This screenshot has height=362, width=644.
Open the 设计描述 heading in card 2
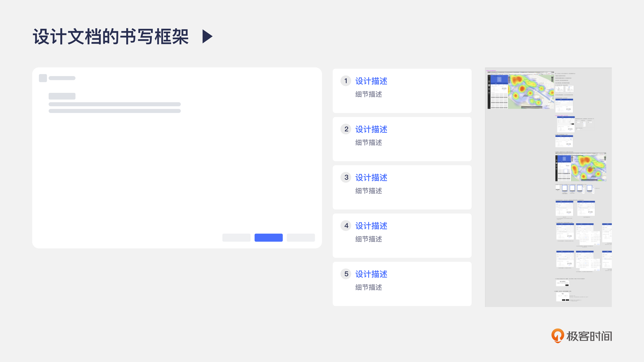[x=371, y=129]
